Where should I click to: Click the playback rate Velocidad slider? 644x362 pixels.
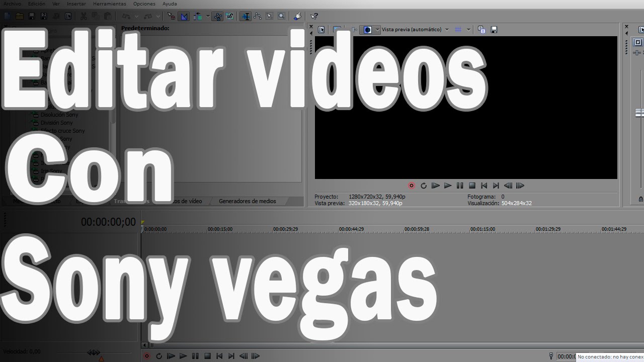click(94, 352)
